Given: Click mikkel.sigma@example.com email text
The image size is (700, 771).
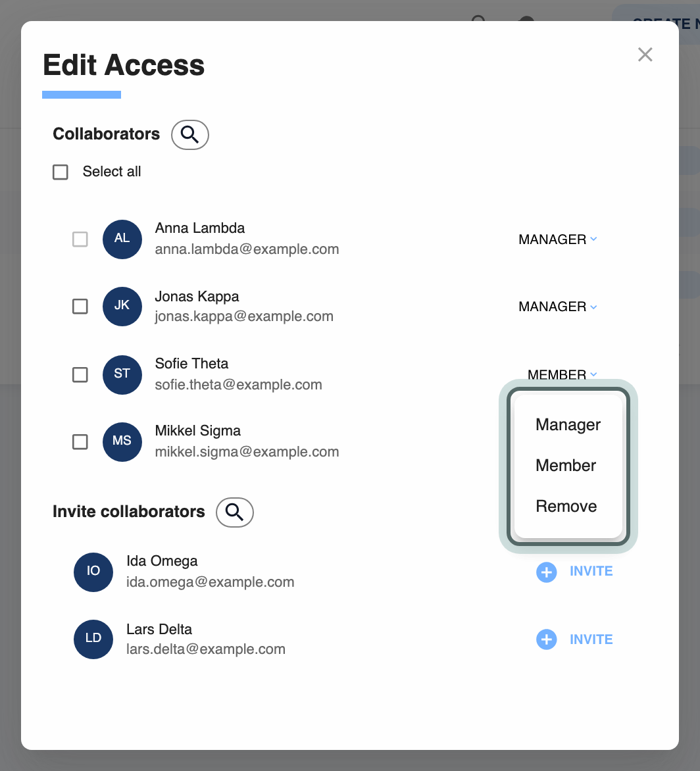Looking at the screenshot, I should (247, 452).
